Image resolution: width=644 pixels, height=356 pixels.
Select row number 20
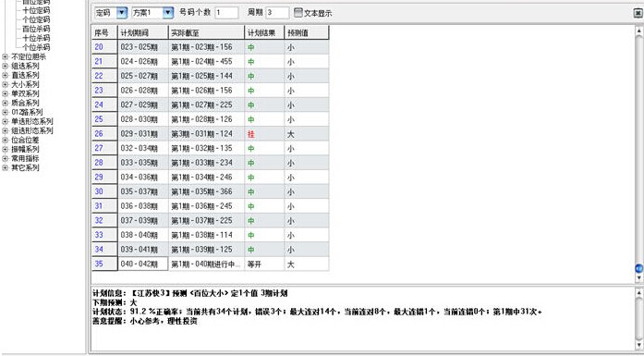[104, 47]
